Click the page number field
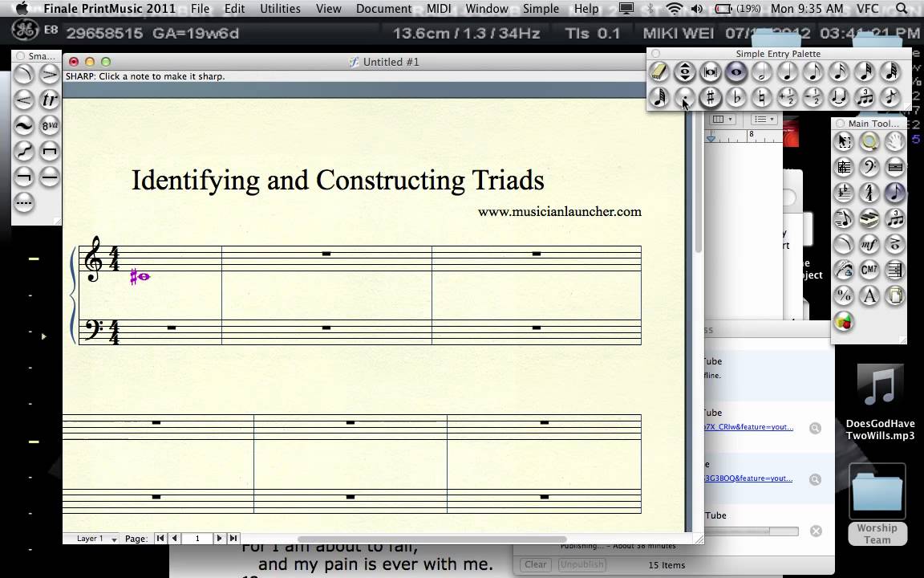 (x=197, y=538)
